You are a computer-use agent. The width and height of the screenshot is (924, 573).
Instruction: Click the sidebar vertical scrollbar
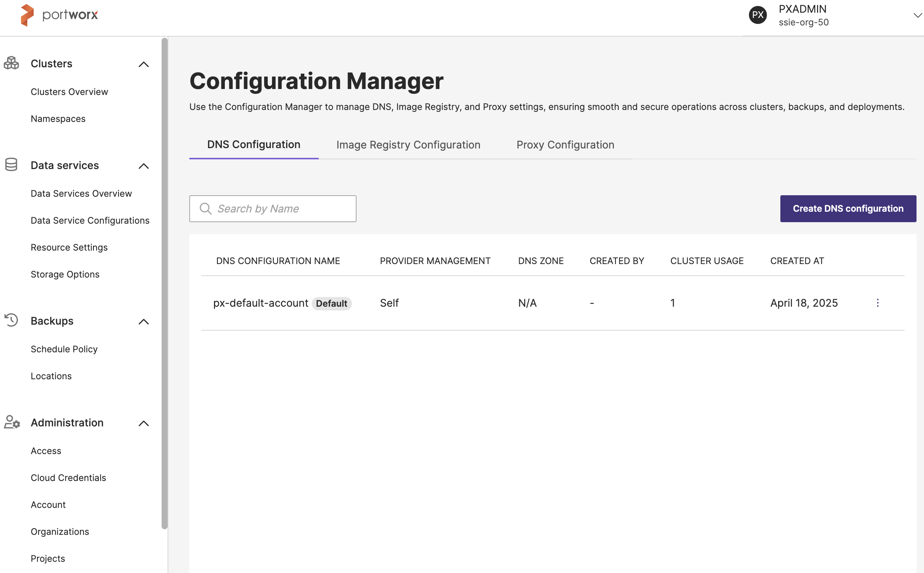164,283
